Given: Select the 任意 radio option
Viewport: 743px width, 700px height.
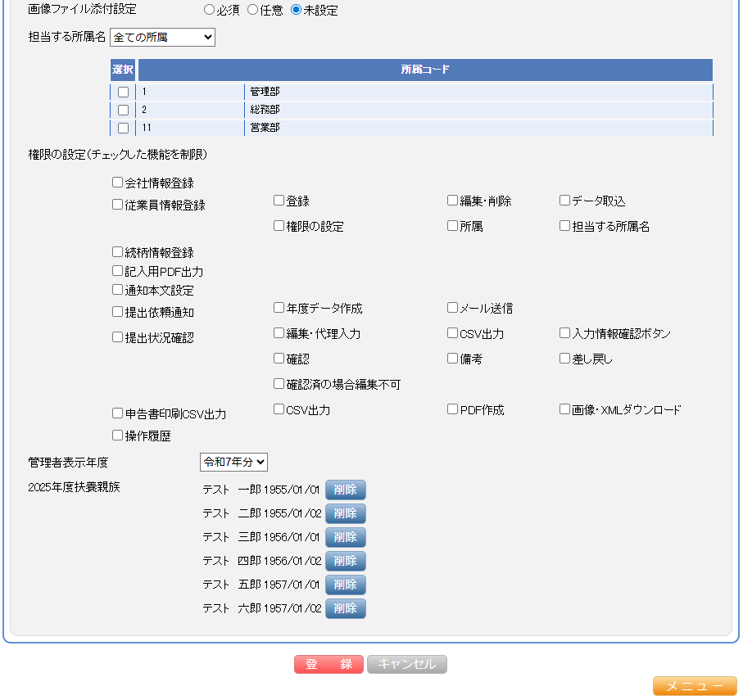Looking at the screenshot, I should (x=252, y=11).
